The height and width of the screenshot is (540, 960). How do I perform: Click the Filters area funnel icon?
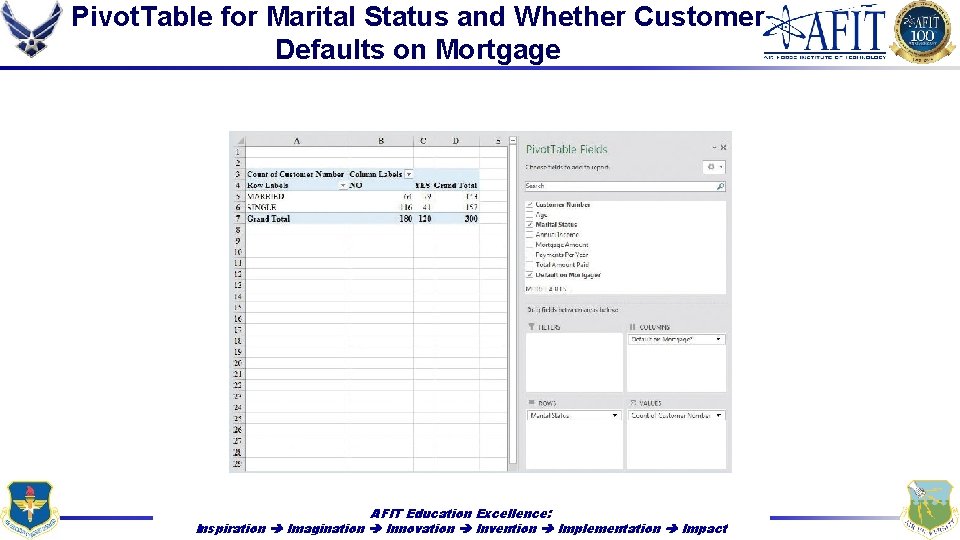coord(531,327)
